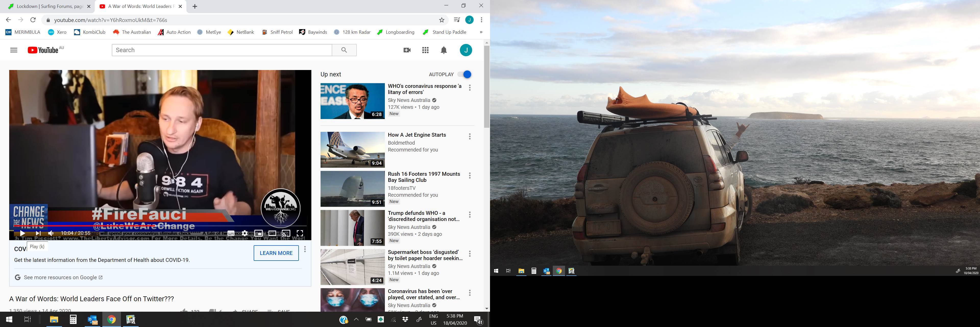Skip to the next video
Screen dimensions: 980x327
pyautogui.click(x=38, y=233)
